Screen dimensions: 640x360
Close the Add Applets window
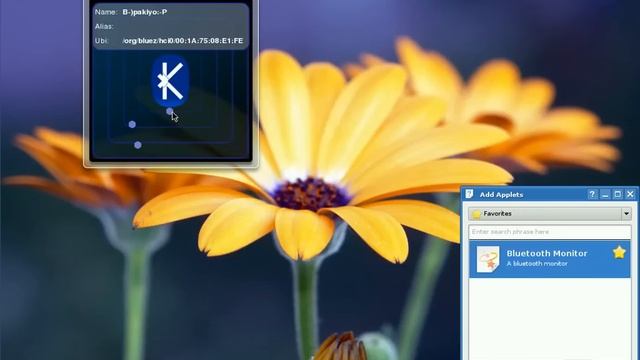630,194
